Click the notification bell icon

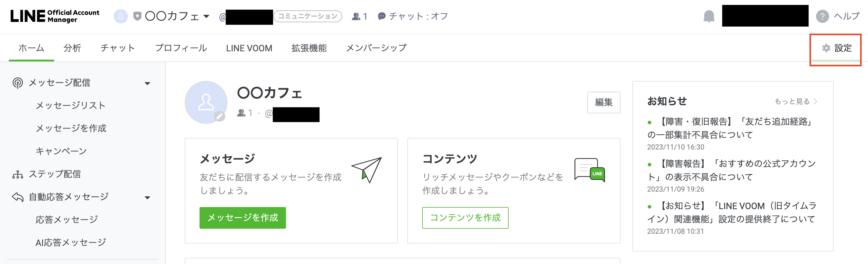pyautogui.click(x=709, y=16)
